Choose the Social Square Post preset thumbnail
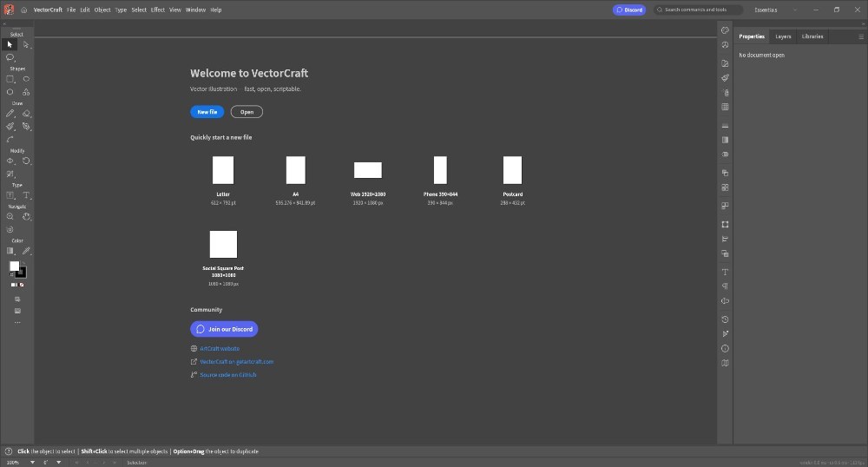The height and width of the screenshot is (467, 868). coord(223,245)
